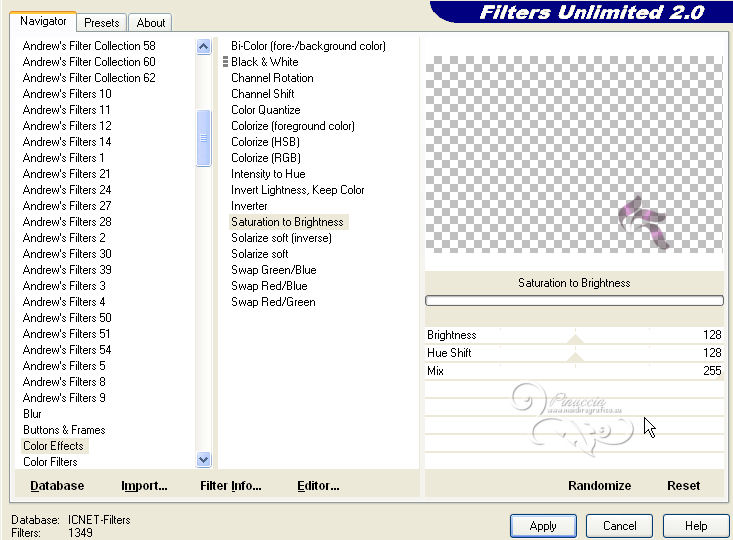This screenshot has width=733, height=540.
Task: Choose Solarize soft (inverse) filter
Action: click(281, 238)
